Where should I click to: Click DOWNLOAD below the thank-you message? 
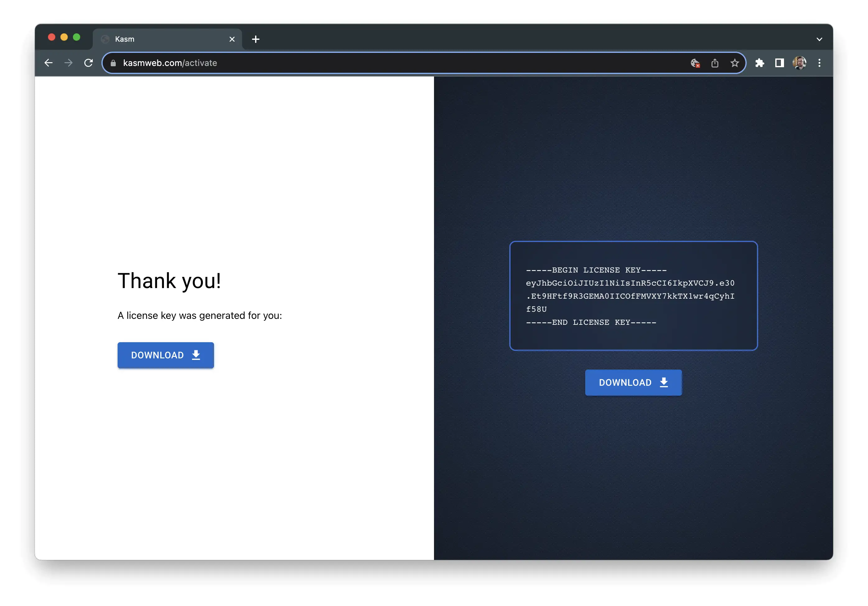point(166,355)
